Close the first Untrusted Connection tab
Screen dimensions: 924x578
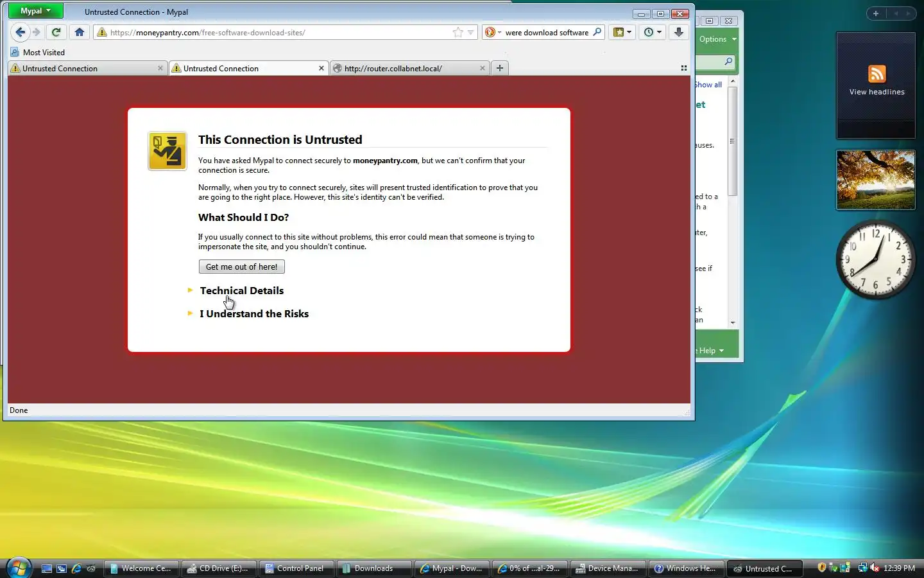pos(160,68)
